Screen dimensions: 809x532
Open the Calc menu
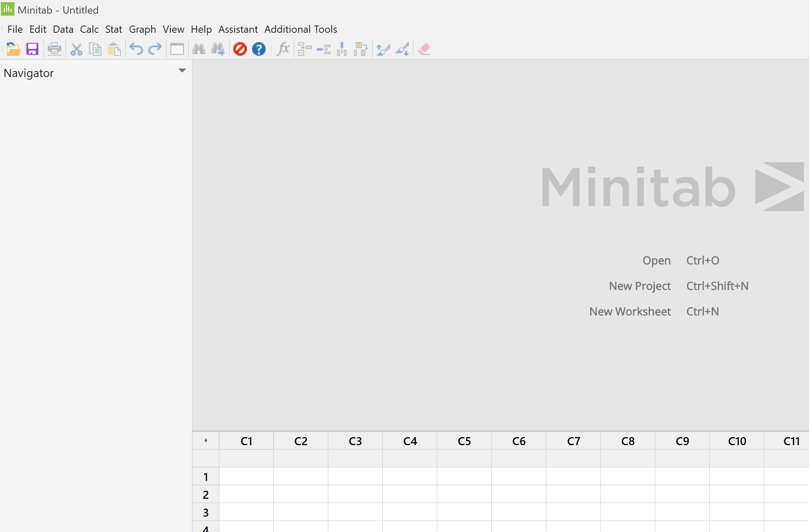tap(89, 29)
